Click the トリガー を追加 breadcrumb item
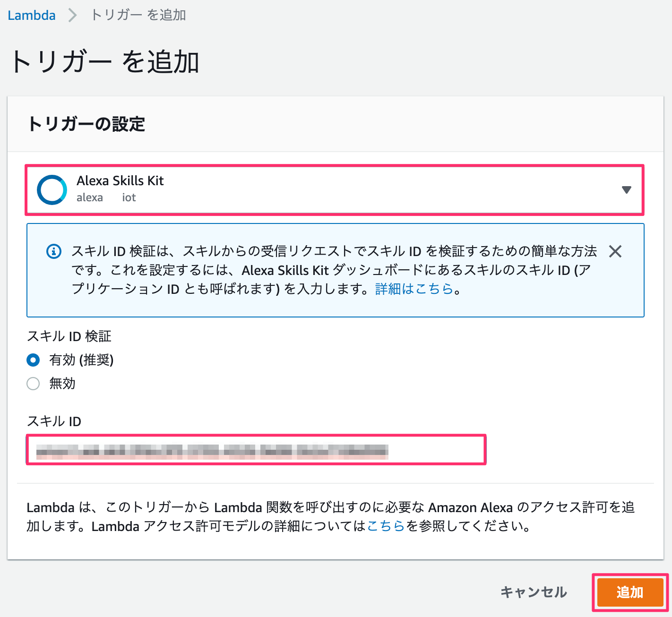The width and height of the screenshot is (672, 617). (138, 15)
